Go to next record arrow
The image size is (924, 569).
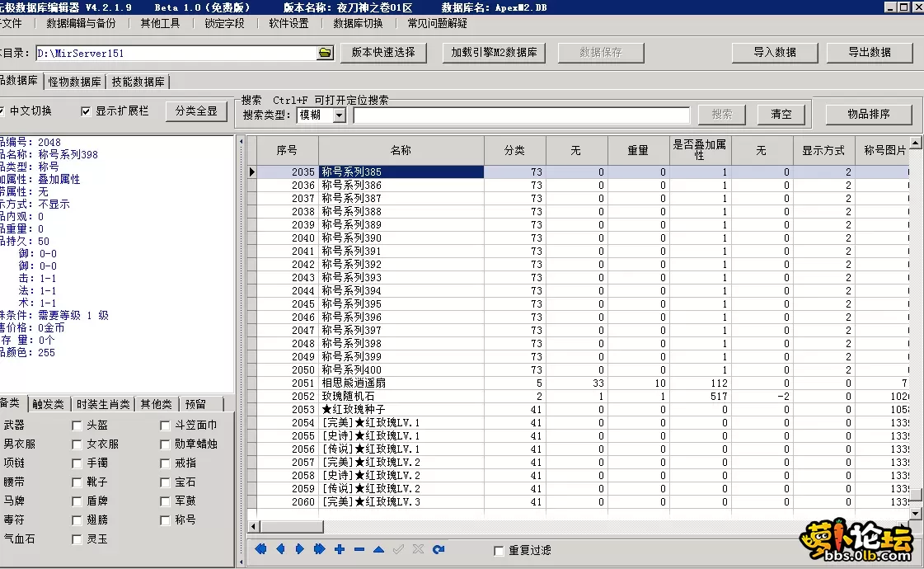click(300, 549)
